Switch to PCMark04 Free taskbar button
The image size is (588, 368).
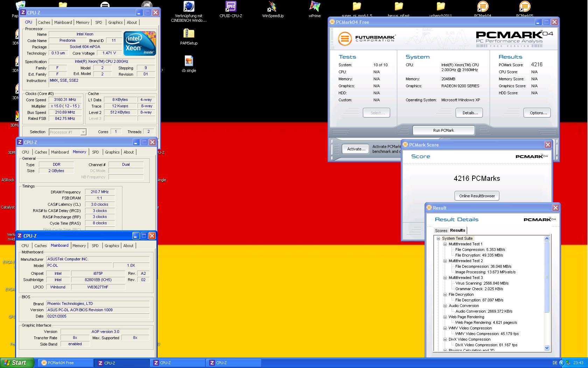point(65,363)
